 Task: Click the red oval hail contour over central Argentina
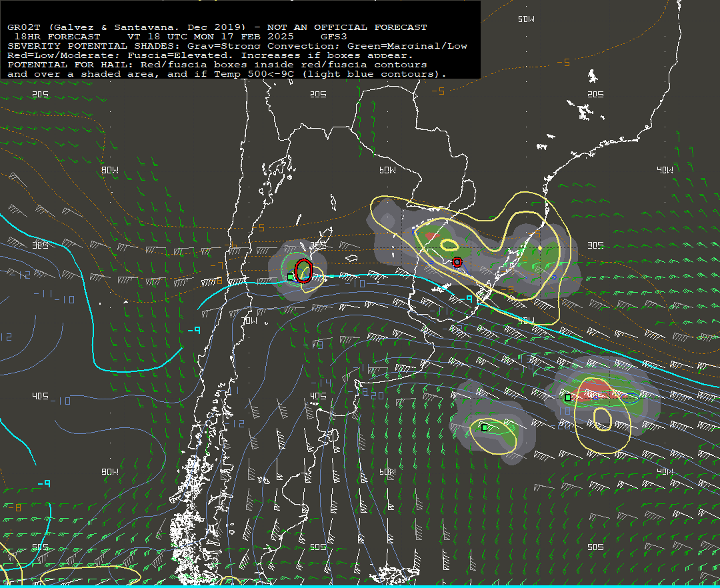tap(303, 271)
